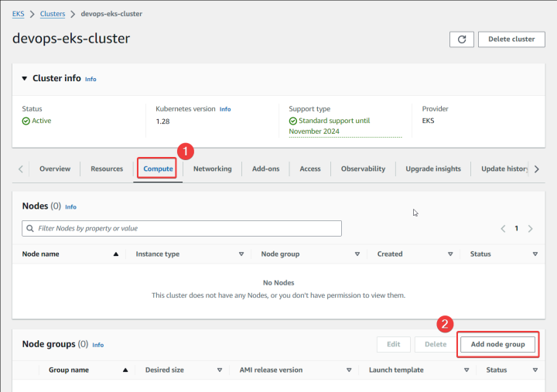The image size is (557, 392).
Task: Click the refresh cluster icon button
Action: tap(461, 39)
